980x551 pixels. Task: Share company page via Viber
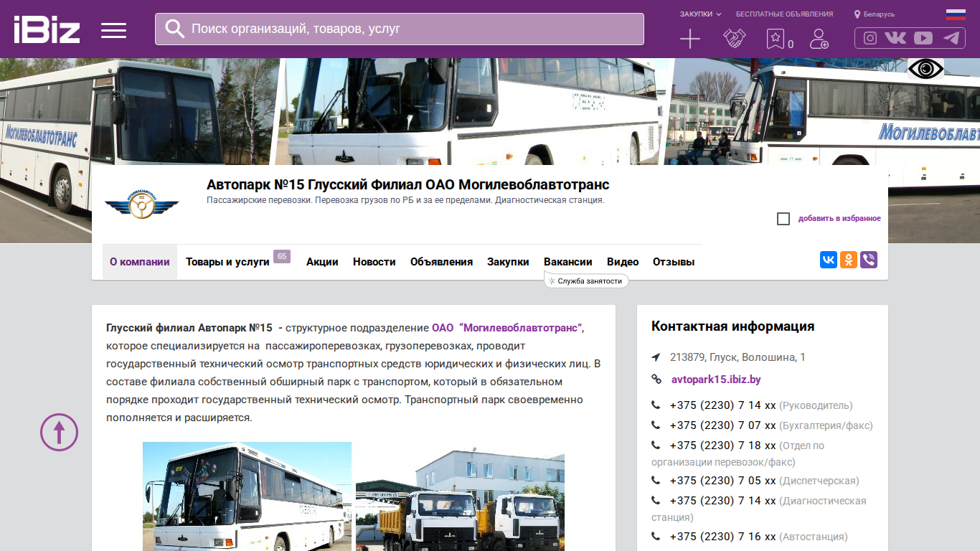[x=869, y=260]
